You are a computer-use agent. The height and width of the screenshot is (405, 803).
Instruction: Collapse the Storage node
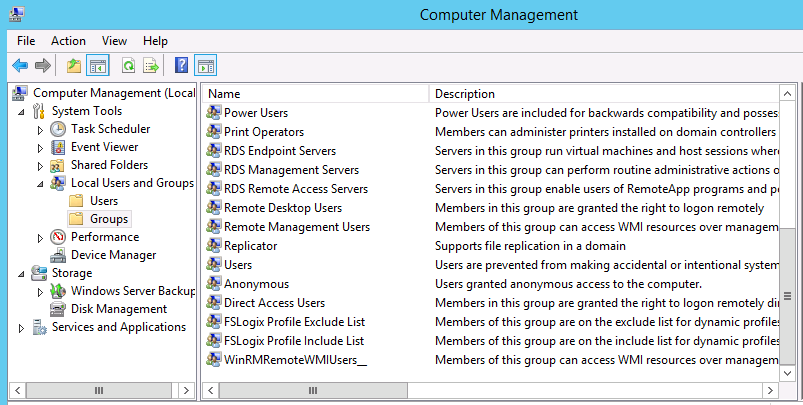point(21,274)
